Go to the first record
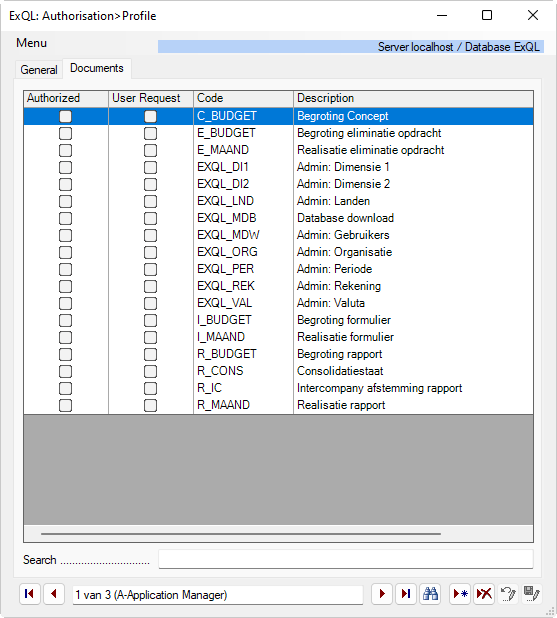 point(30,594)
